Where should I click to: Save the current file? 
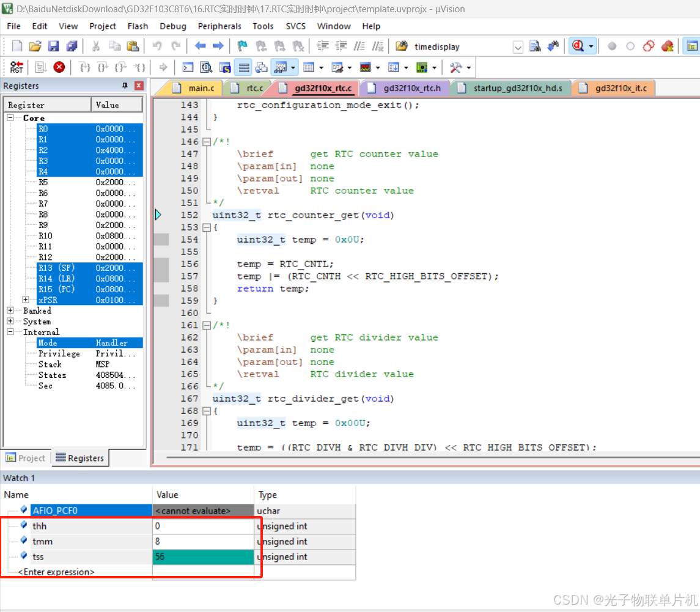click(x=54, y=46)
